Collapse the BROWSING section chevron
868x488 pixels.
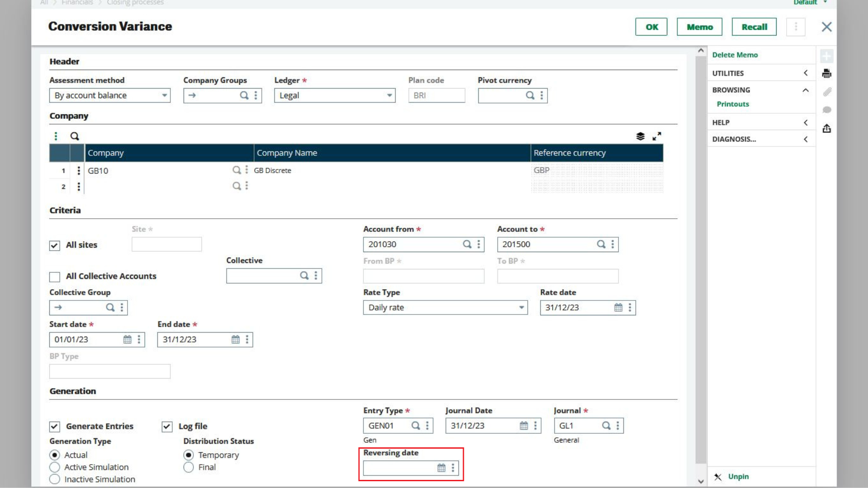[805, 90]
